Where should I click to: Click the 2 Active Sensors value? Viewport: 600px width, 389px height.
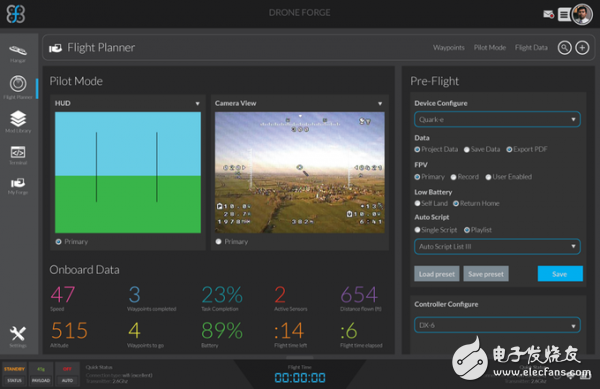pos(280,295)
